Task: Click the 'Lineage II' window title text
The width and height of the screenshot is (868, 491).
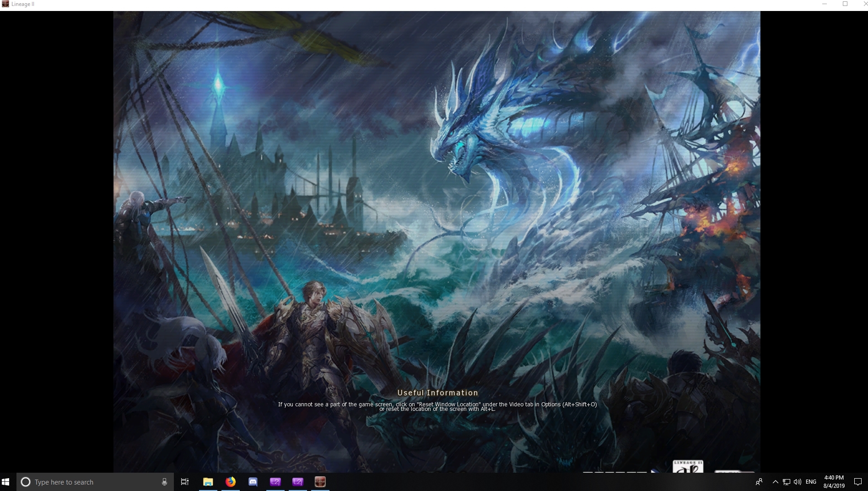Action: click(23, 4)
